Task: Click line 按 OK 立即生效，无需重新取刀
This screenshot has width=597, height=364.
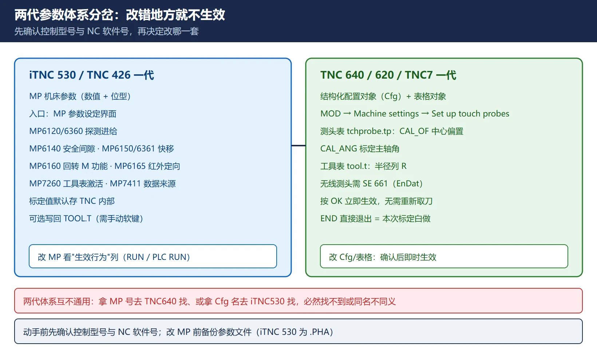Action: point(376,201)
